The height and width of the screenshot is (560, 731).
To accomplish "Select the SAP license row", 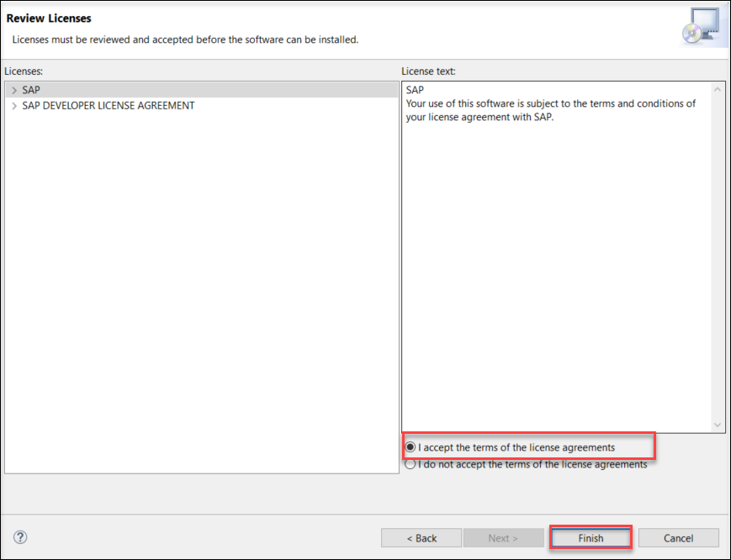I will 202,90.
